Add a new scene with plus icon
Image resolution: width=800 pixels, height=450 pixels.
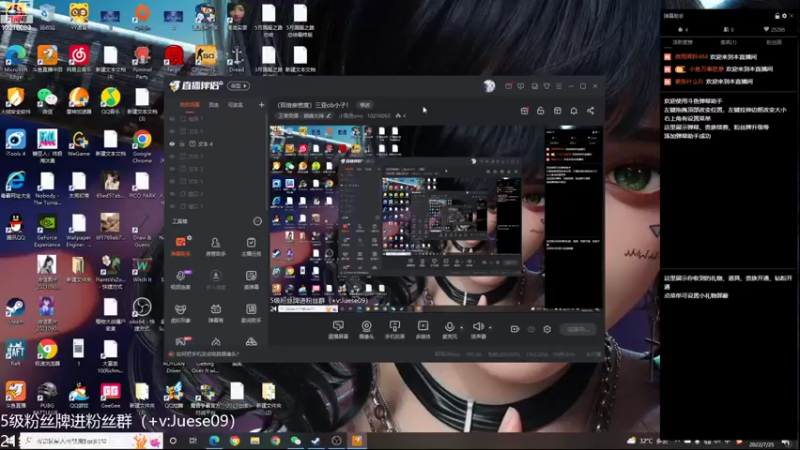point(261,105)
